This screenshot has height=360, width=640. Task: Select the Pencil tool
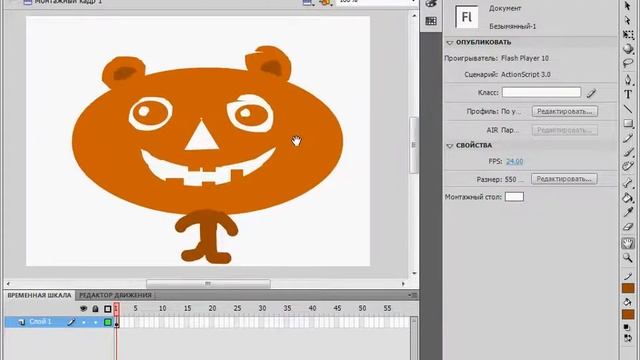(628, 138)
